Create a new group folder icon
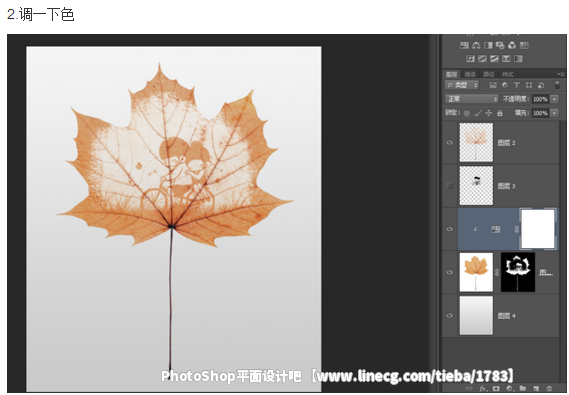Image resolution: width=569 pixels, height=395 pixels. (523, 388)
